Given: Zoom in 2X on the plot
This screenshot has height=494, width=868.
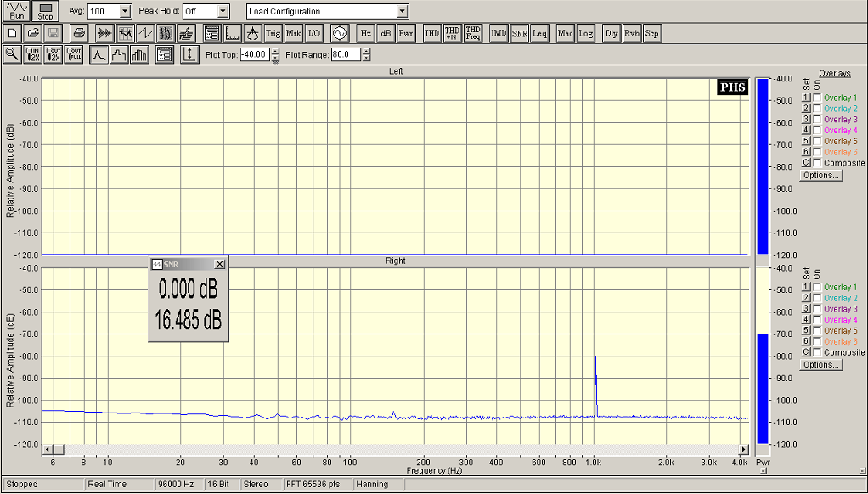Looking at the screenshot, I should [34, 54].
